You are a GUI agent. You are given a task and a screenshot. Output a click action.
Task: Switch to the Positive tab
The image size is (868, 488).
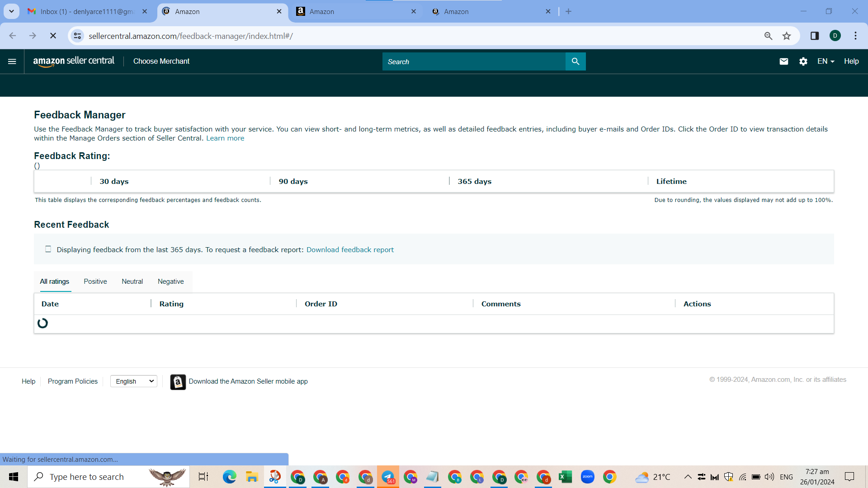tap(95, 282)
